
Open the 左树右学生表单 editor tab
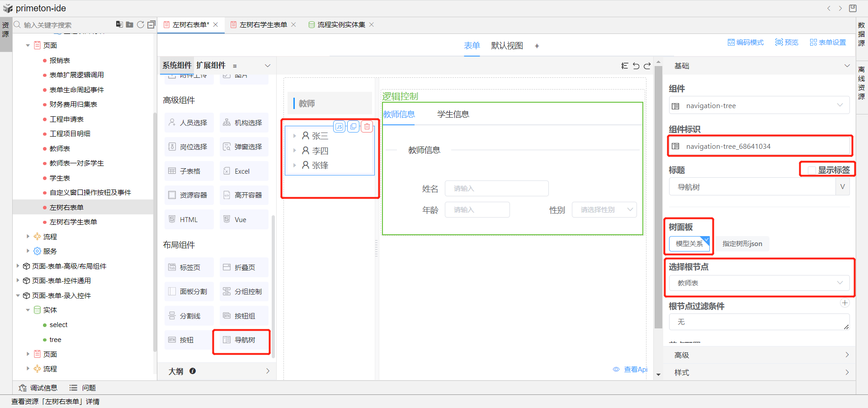(263, 25)
